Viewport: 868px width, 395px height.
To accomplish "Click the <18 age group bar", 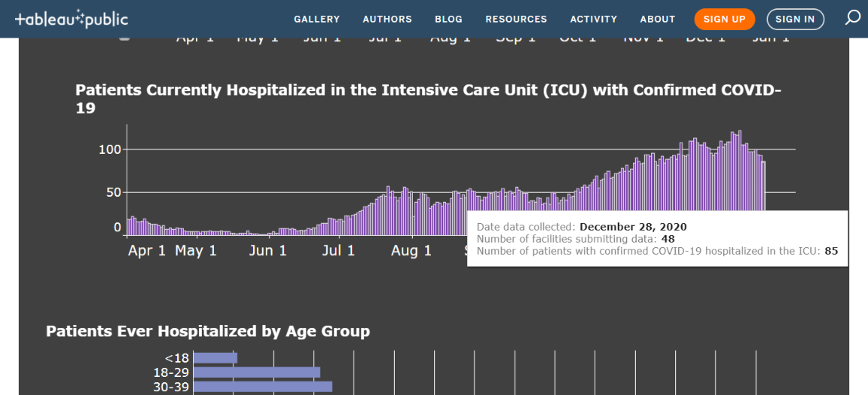I will click(x=215, y=358).
